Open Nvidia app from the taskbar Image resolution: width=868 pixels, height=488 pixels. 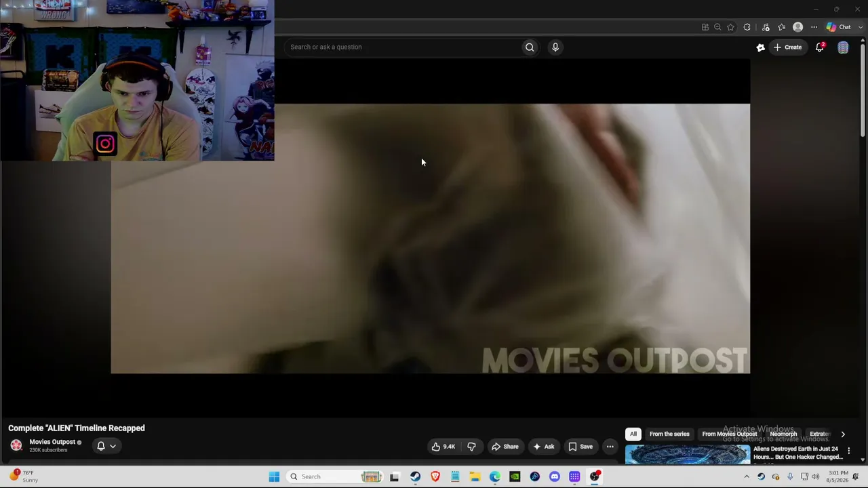click(x=515, y=476)
